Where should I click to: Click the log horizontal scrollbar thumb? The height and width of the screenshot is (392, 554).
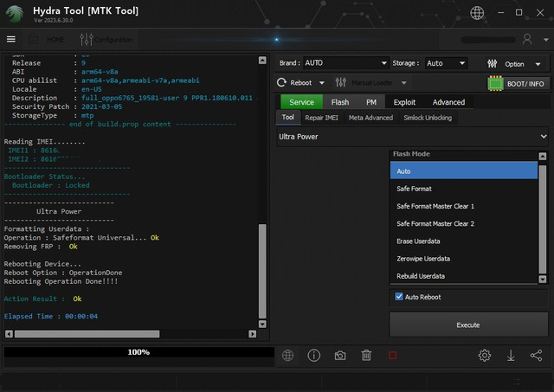pyautogui.click(x=87, y=334)
